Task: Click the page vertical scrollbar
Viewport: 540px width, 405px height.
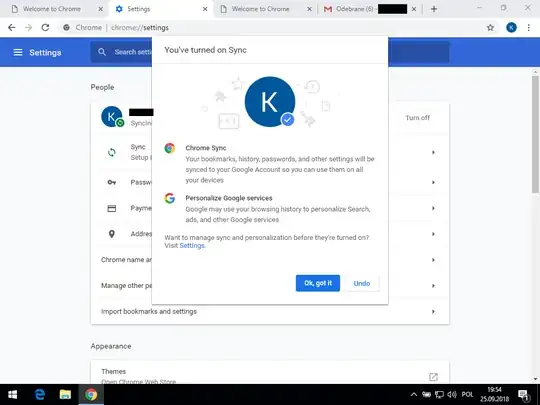Action: point(535,134)
